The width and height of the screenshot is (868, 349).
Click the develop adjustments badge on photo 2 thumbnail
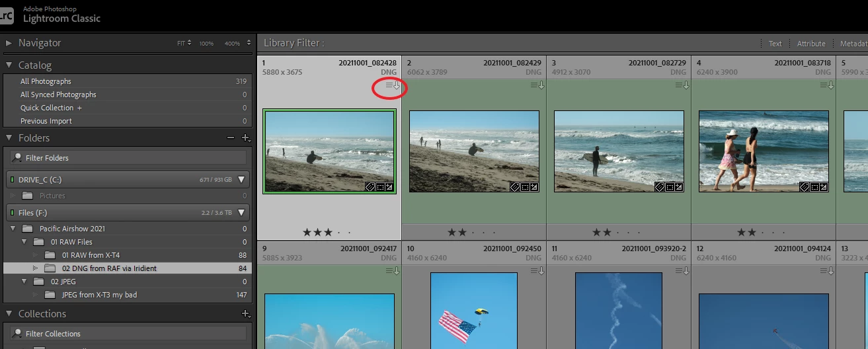pos(533,187)
